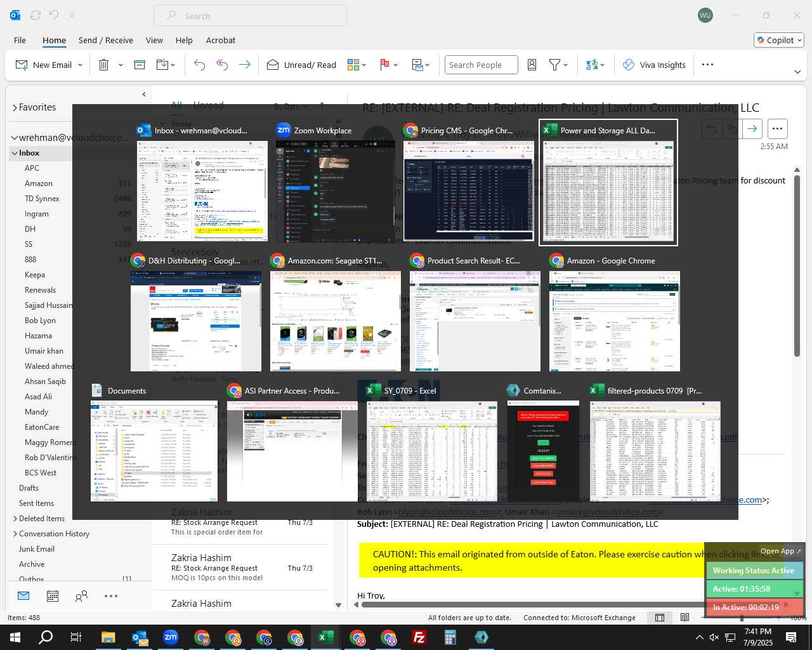Viewport: 812px width, 650px height.
Task: Click the FileZilla icon in the taskbar
Action: click(x=419, y=637)
